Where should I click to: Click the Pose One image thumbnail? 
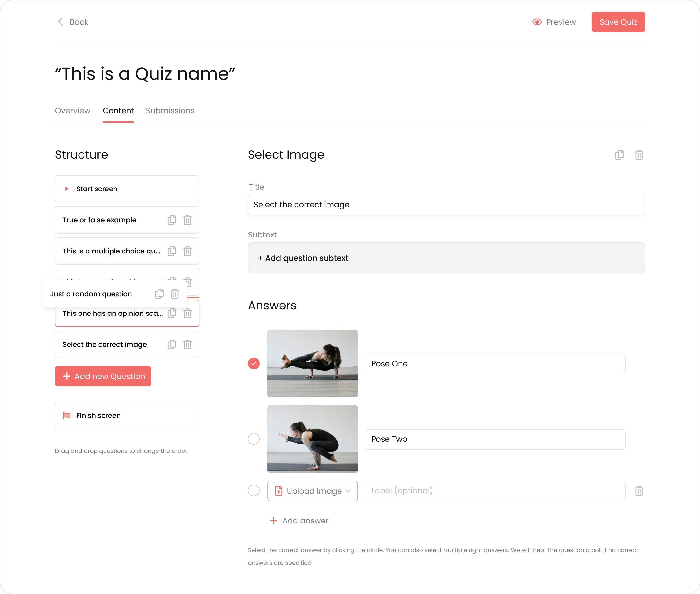312,363
